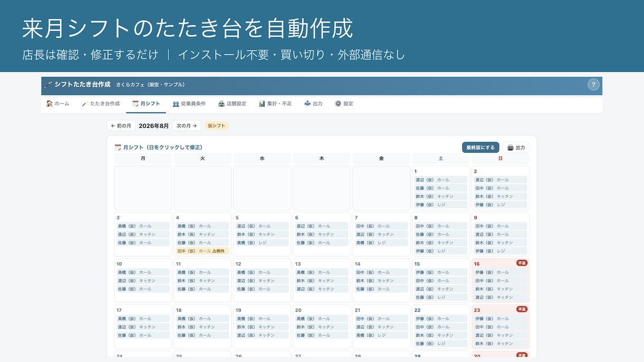Open the help question mark icon
644x362 pixels.
pyautogui.click(x=593, y=84)
